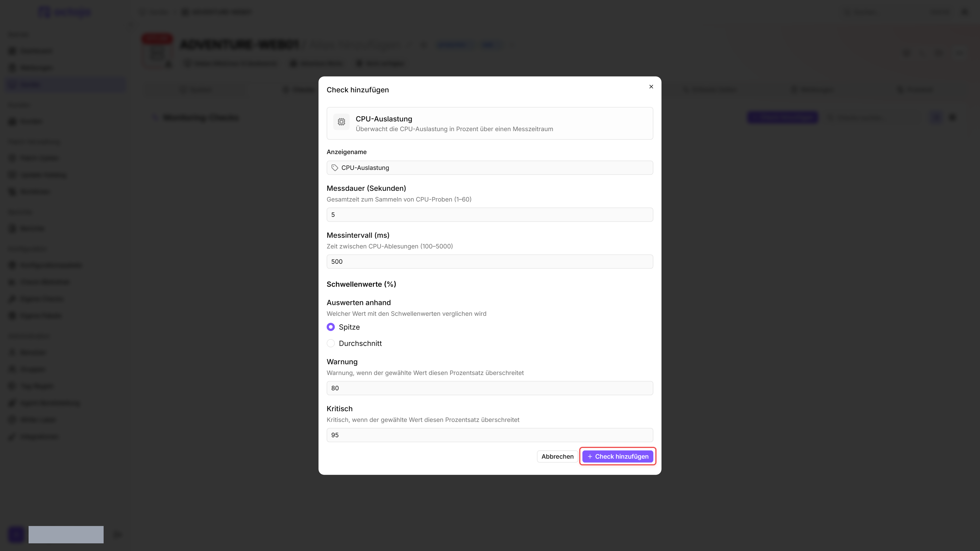
Task: Click the CPU chip icon
Action: coord(341,122)
